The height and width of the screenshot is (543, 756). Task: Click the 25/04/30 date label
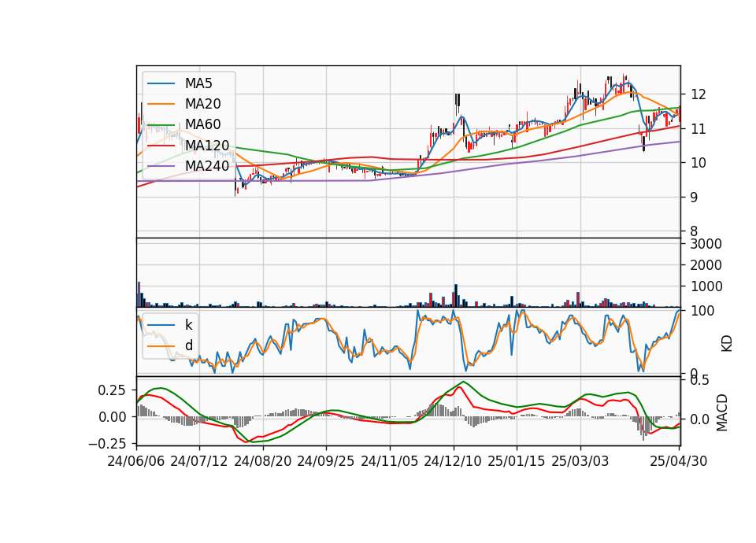[678, 461]
